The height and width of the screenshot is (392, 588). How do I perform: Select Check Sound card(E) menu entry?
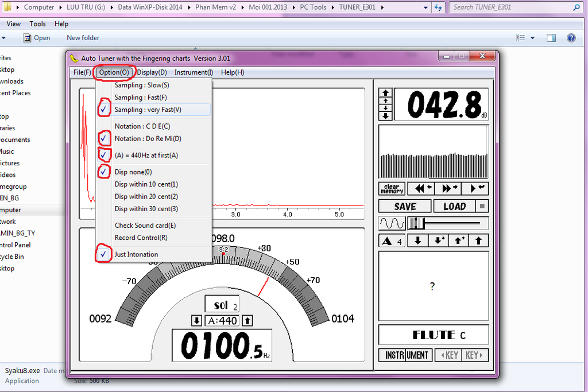click(145, 226)
